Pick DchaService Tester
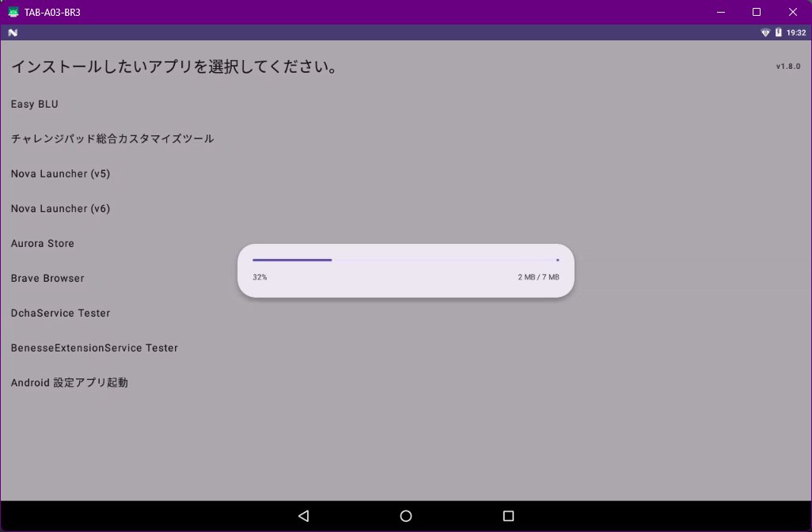Image resolution: width=812 pixels, height=532 pixels. [61, 313]
